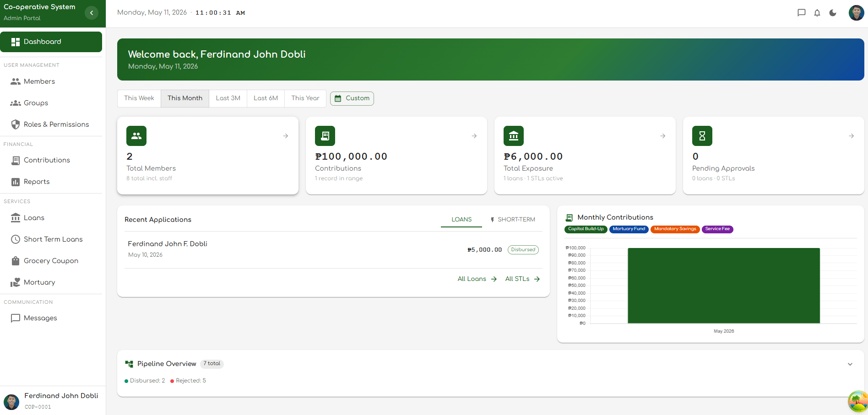Click ₱5,000.00 loan amount

click(484, 250)
